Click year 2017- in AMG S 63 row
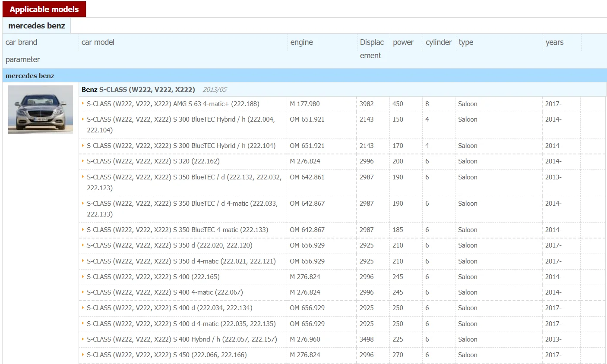The height and width of the screenshot is (364, 607). tap(553, 104)
